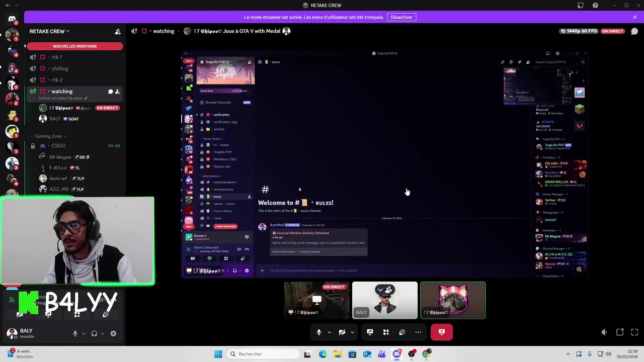The image size is (644, 362).
Task: Zoom magnifier icon on shared stream
Action: click(x=579, y=269)
